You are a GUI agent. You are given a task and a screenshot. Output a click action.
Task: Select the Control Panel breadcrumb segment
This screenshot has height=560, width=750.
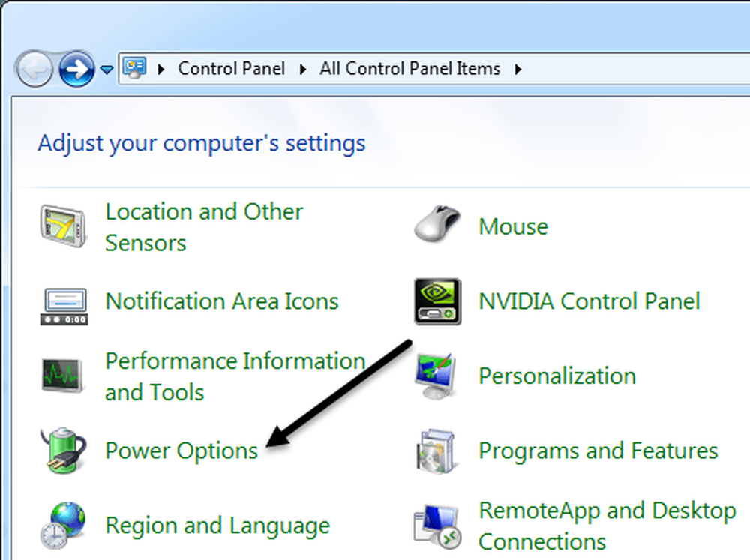(x=232, y=69)
